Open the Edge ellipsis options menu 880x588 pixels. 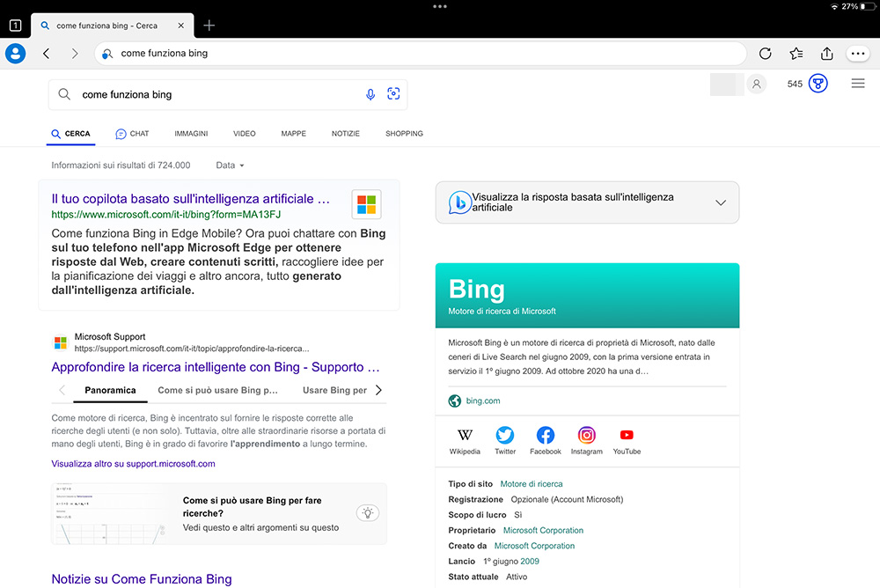click(857, 53)
